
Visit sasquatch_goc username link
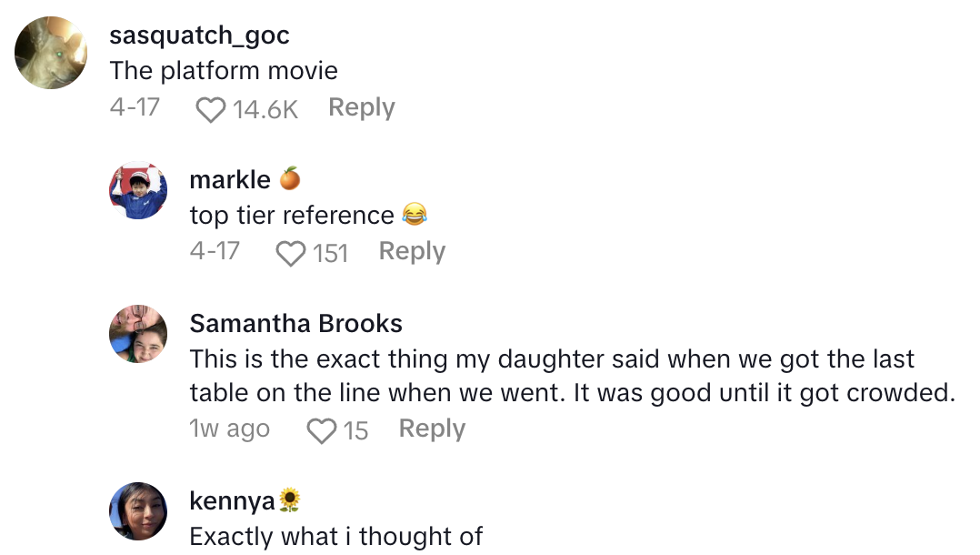(x=200, y=35)
